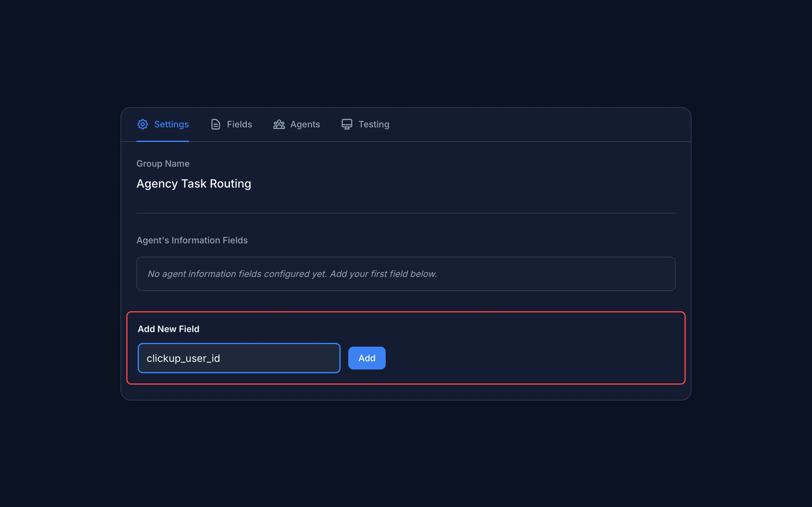Click the Fields document icon
This screenshot has height=507, width=812.
pos(215,124)
